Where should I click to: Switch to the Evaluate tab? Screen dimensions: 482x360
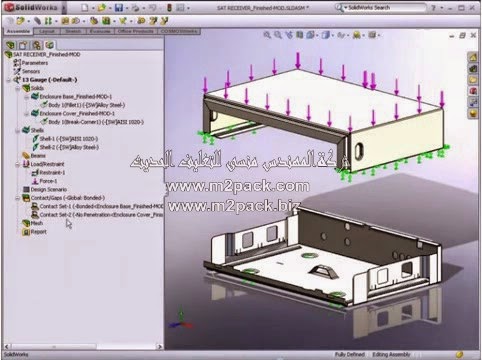tap(100, 31)
